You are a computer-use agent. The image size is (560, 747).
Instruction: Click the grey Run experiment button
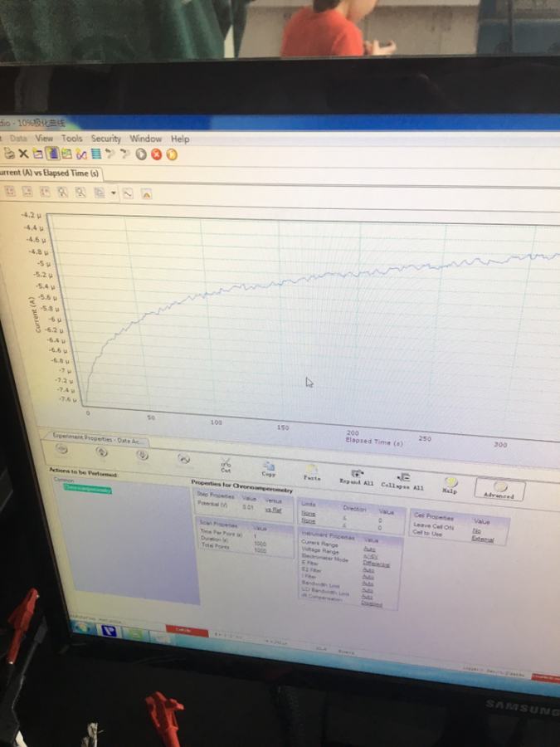[141, 154]
